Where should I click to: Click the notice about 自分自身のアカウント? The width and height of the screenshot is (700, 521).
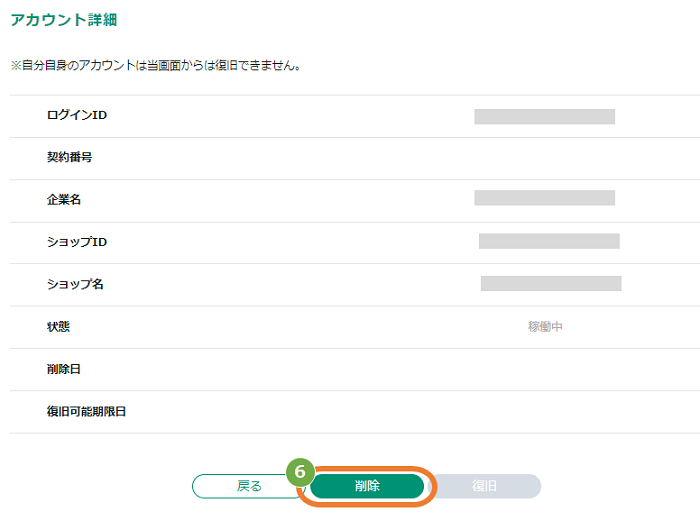click(155, 66)
